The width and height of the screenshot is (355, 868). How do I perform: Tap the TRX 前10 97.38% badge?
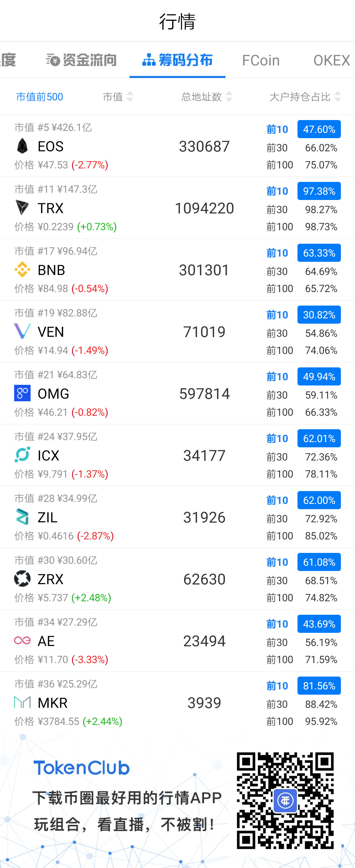(319, 191)
